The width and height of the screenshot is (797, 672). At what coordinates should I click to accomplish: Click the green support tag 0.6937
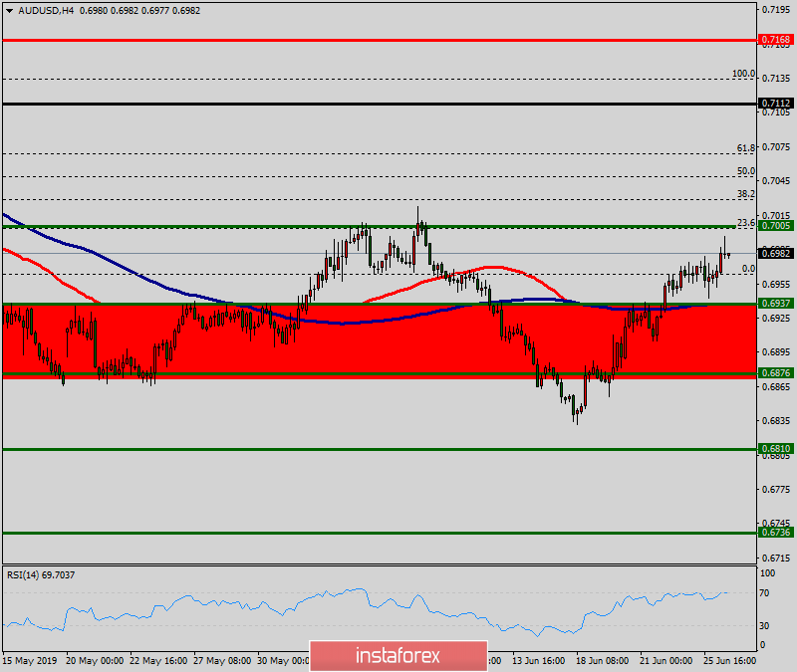(774, 301)
